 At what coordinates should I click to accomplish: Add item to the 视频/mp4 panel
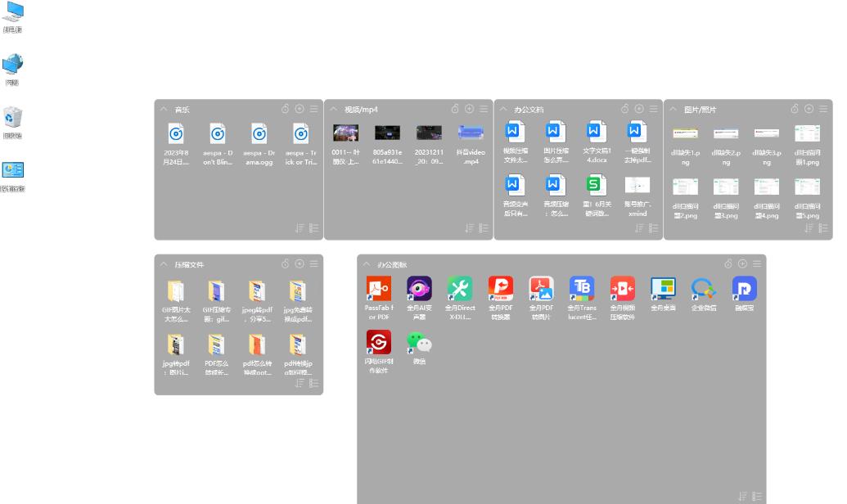coord(470,109)
